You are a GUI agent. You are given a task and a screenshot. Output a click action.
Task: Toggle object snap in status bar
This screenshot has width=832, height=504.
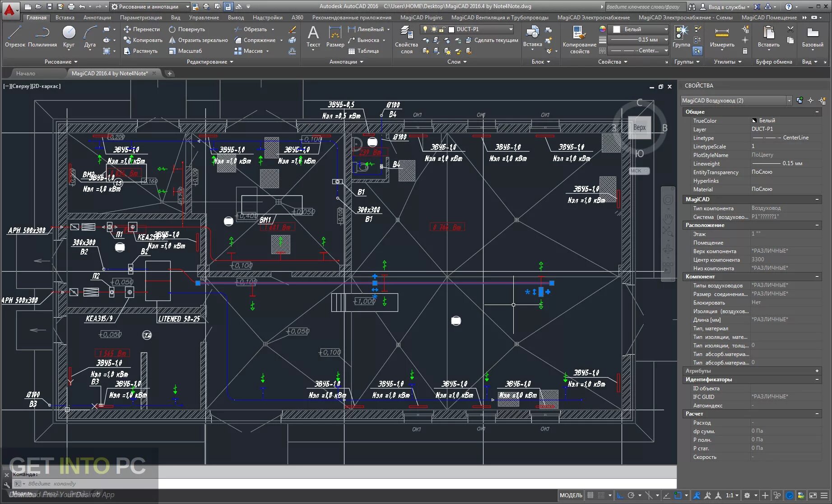[x=678, y=495]
